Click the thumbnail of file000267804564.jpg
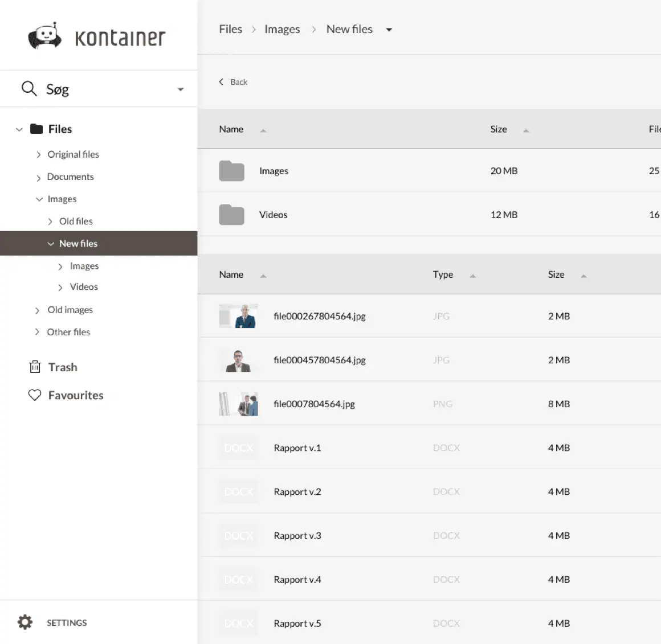This screenshot has width=661, height=644. click(x=238, y=315)
